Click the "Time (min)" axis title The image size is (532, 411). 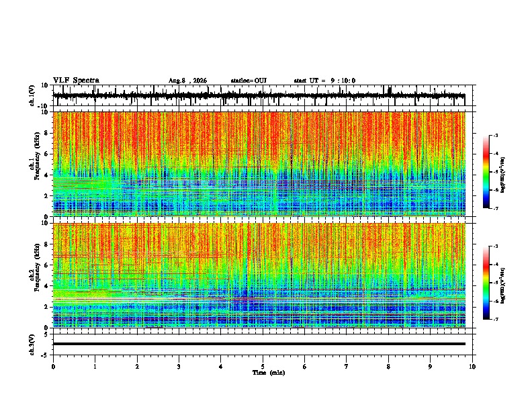coord(269,373)
